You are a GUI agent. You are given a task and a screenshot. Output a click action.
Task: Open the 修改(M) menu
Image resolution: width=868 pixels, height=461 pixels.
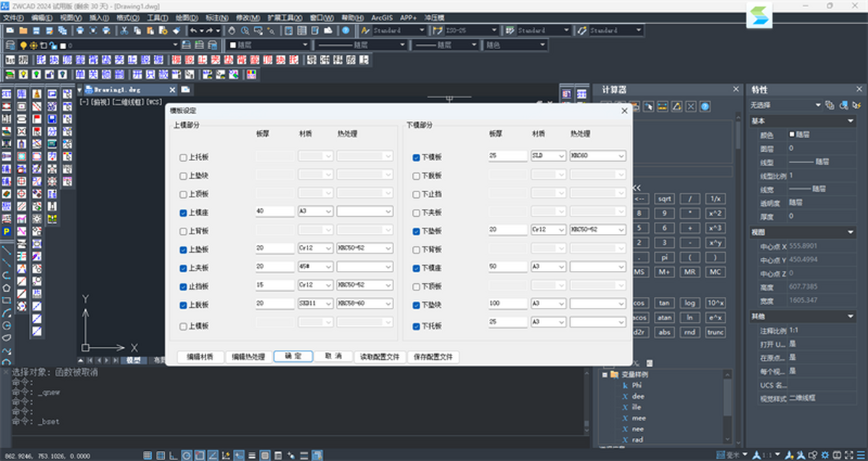coord(248,17)
